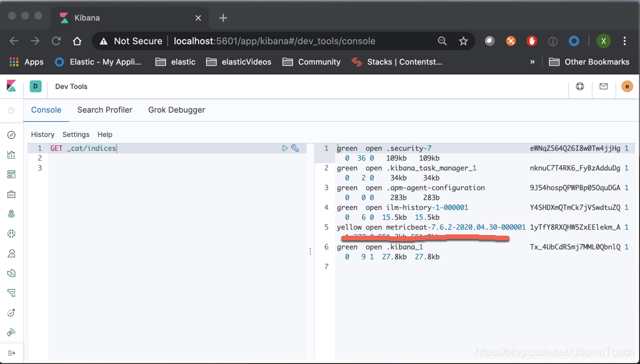Bookmark this page with star icon
640x364 pixels.
463,41
